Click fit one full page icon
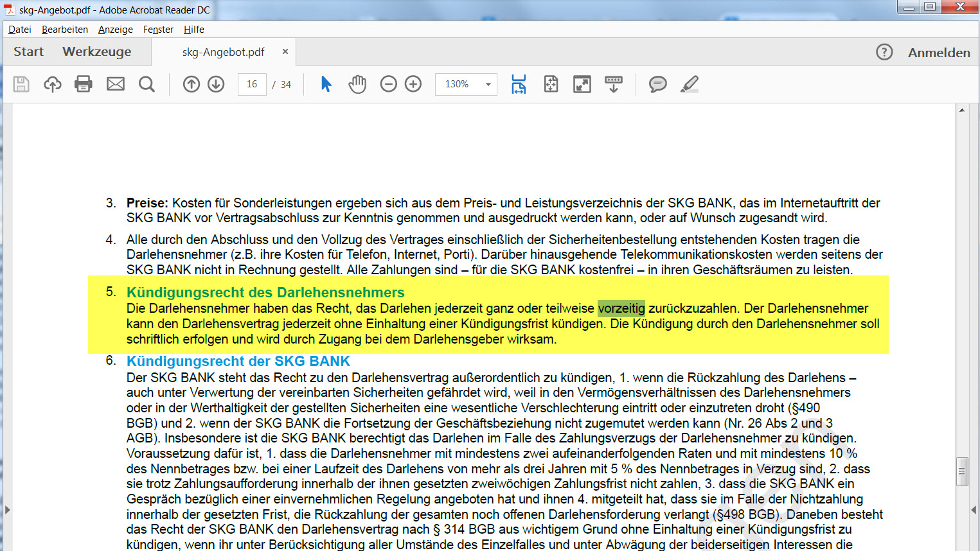 [551, 84]
